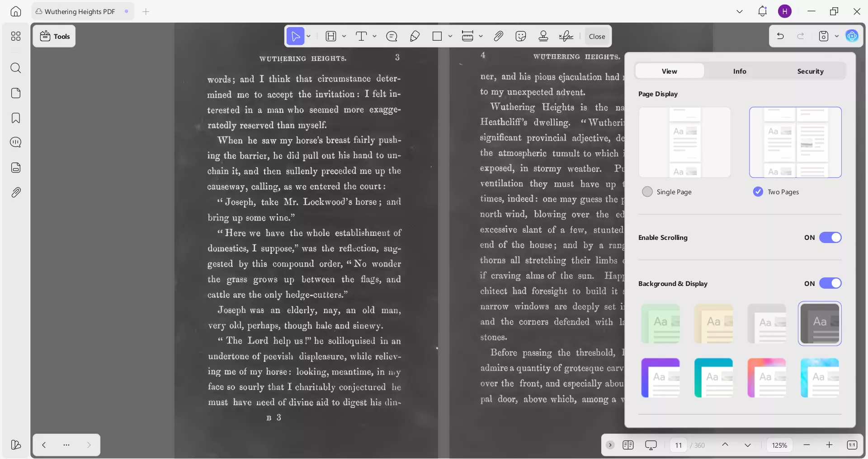Screen dimensions: 868x459
Task: Zoom in with the plus button
Action: [x=829, y=445]
